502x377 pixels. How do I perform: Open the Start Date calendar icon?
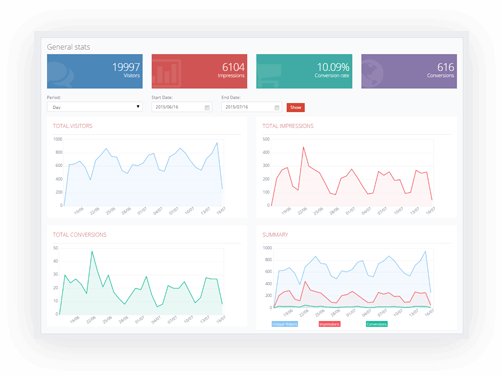207,107
